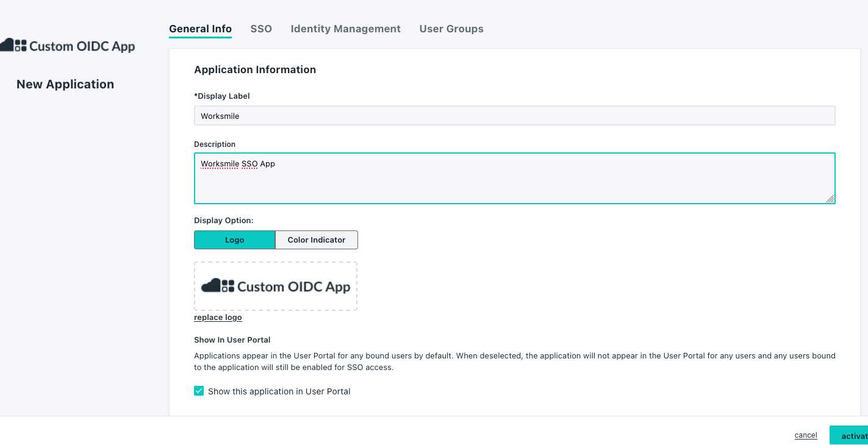This screenshot has height=445, width=868.
Task: Click the New Application title text
Action: coord(65,84)
